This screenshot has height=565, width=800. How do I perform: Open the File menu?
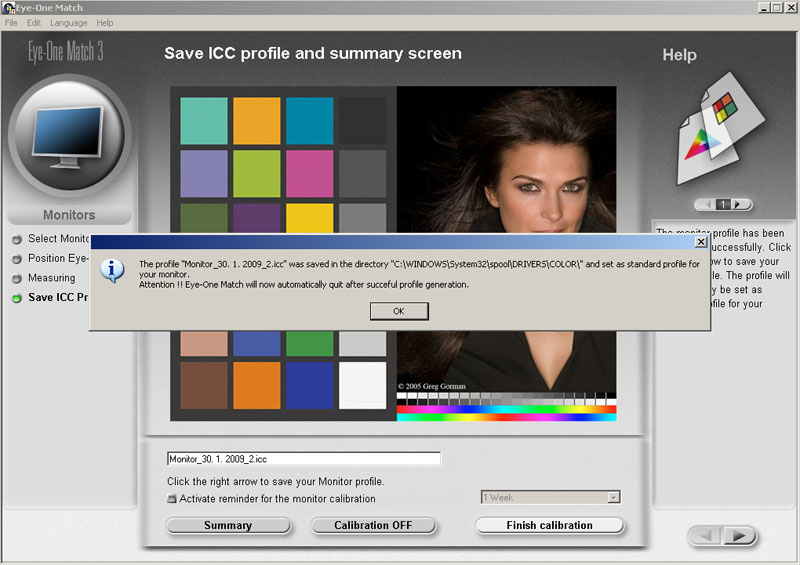click(x=11, y=23)
